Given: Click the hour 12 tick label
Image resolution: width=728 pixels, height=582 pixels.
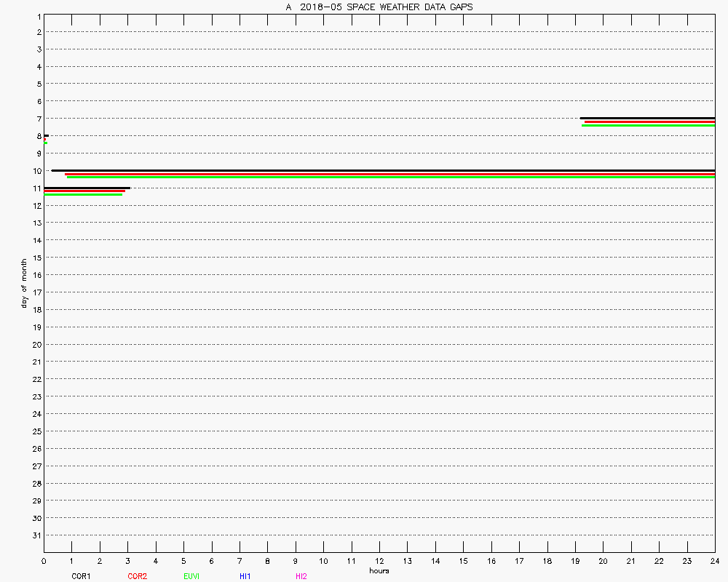Looking at the screenshot, I should click(379, 561).
